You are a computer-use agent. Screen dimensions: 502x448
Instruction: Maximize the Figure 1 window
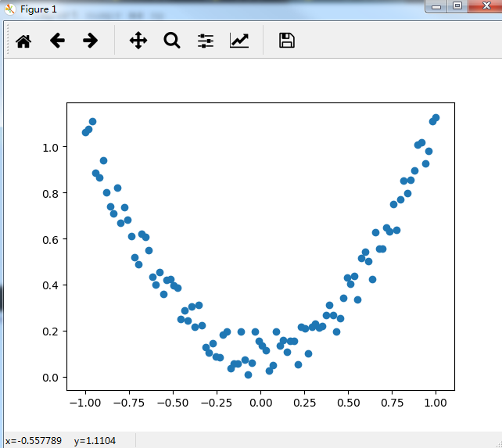pos(457,6)
